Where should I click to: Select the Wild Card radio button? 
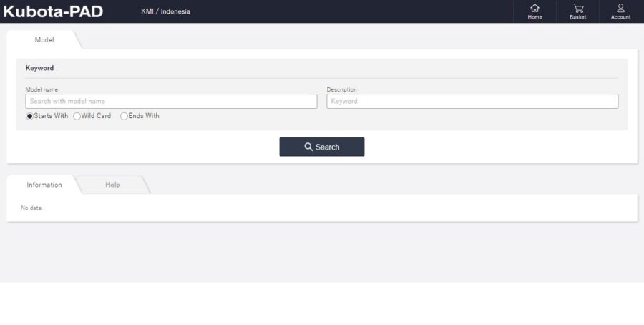[x=77, y=116]
